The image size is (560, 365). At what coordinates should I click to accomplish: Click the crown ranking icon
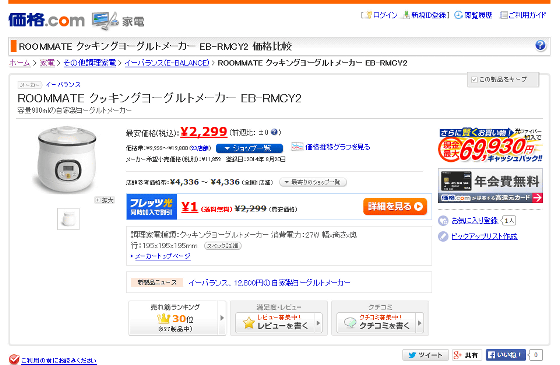tap(163, 318)
